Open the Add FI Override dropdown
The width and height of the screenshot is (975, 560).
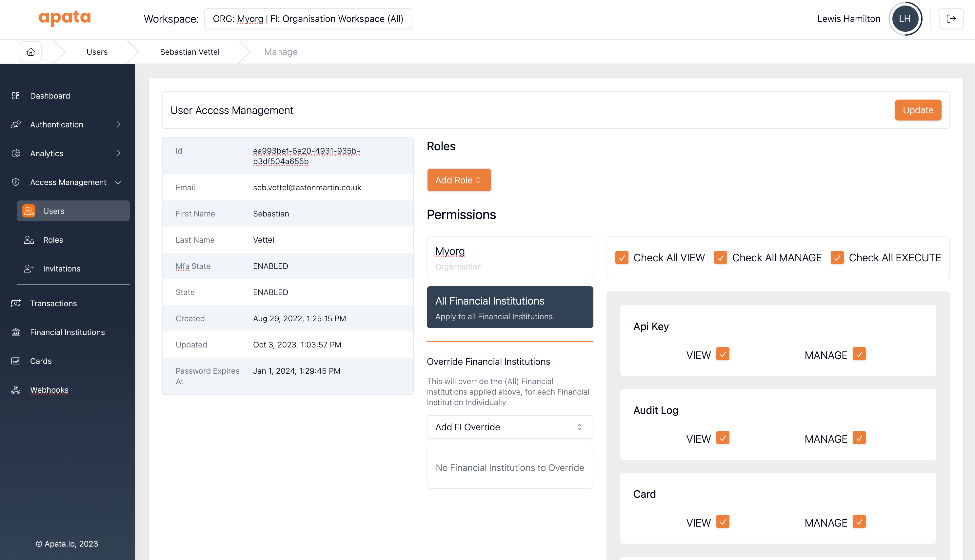pos(510,427)
